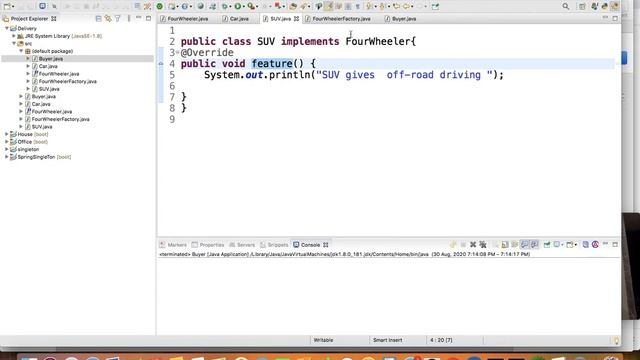This screenshot has height=360, width=640.
Task: Click the Pin Editor icon in the toolbar
Action: pyautogui.click(x=436, y=6)
